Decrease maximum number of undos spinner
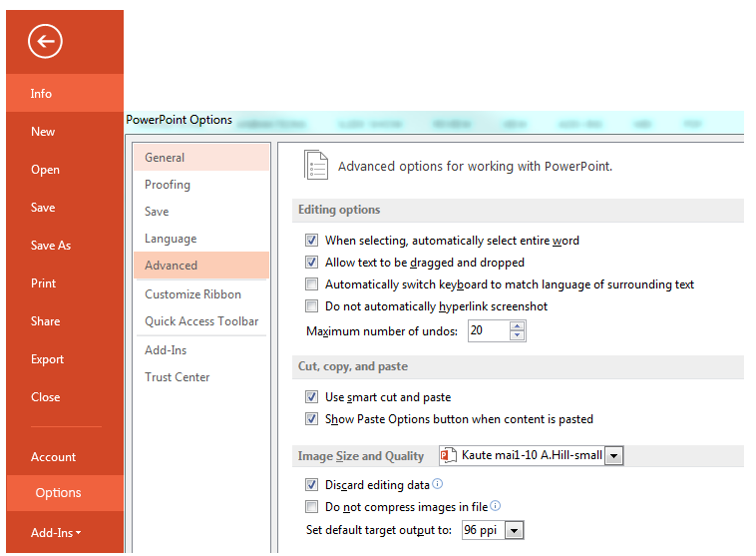The image size is (756, 556). pyautogui.click(x=517, y=335)
